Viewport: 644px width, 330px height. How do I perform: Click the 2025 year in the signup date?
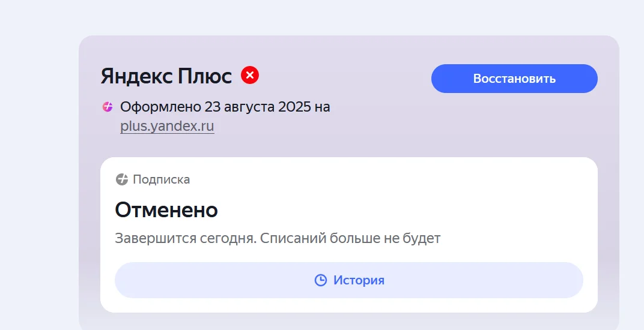pyautogui.click(x=294, y=107)
